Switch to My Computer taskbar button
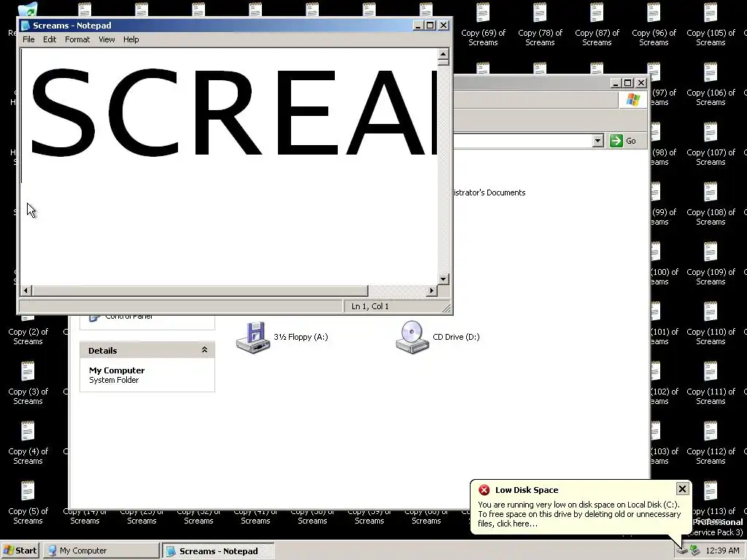 coord(101,551)
